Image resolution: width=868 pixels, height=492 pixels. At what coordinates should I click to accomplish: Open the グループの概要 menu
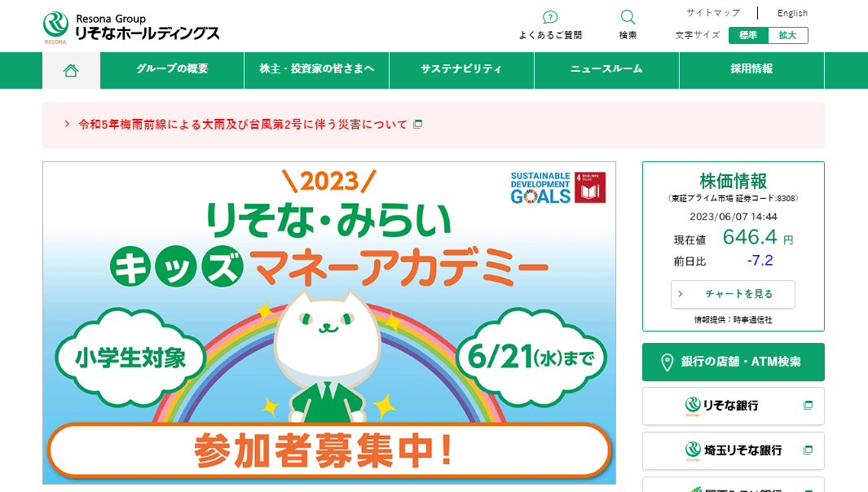(172, 70)
